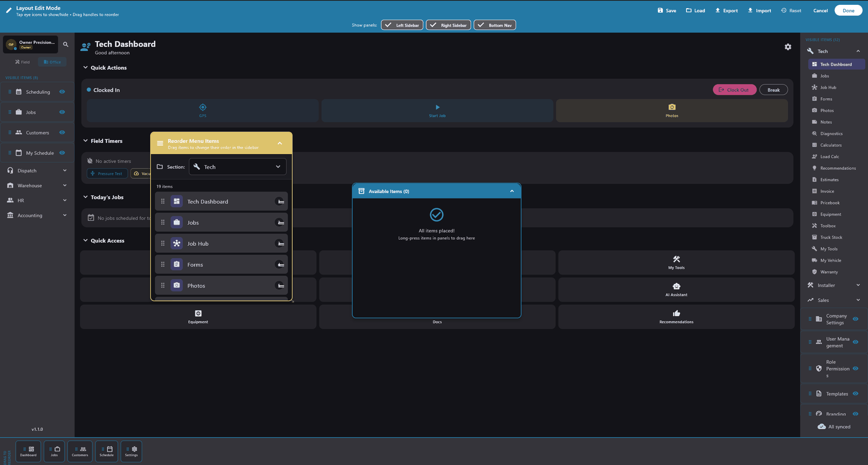Viewport: 868px width, 465px height.
Task: Click drag handle beside Tech Dashboard in reorder panel
Action: pos(163,201)
